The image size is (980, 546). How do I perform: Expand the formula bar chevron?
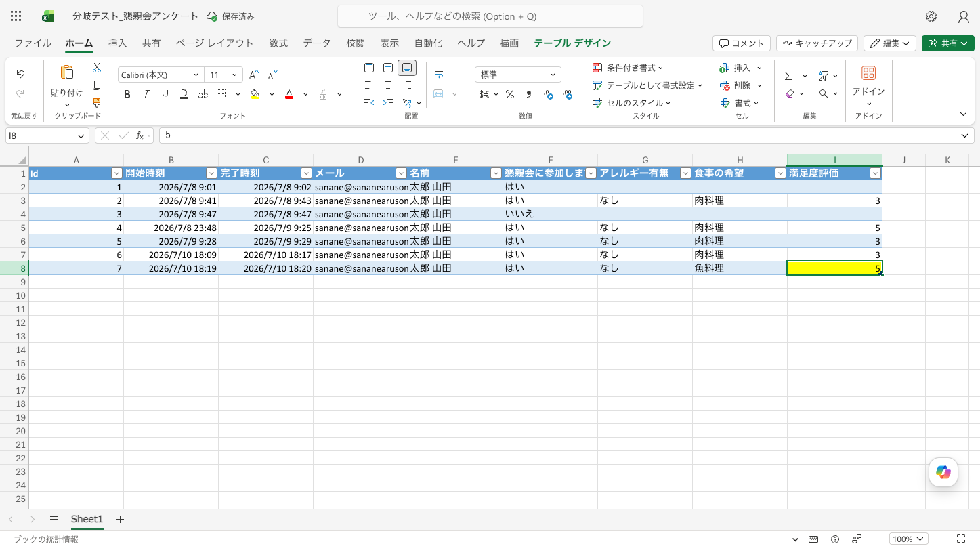click(964, 135)
